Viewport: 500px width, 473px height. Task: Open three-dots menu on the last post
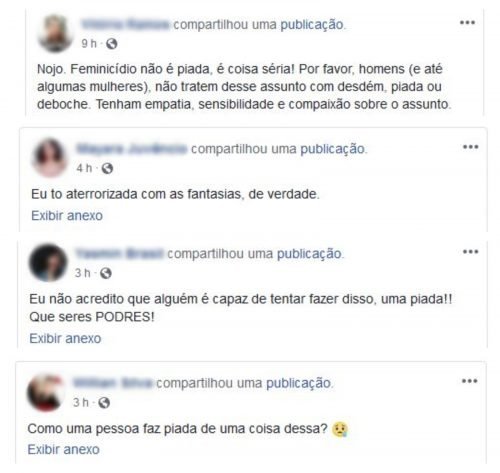coord(469,381)
